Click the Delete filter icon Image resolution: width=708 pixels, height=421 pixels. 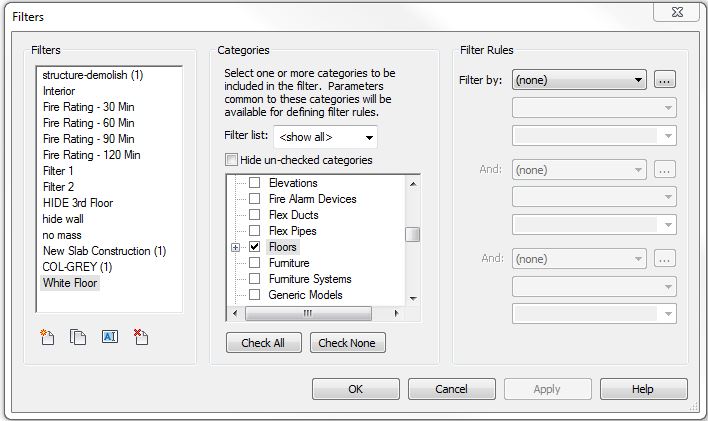[x=141, y=337]
